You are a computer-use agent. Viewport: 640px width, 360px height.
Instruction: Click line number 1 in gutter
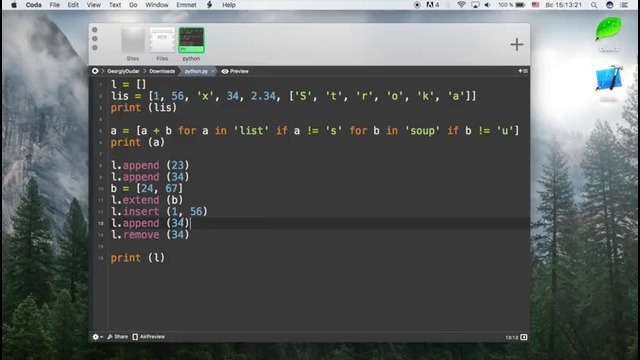coord(100,85)
